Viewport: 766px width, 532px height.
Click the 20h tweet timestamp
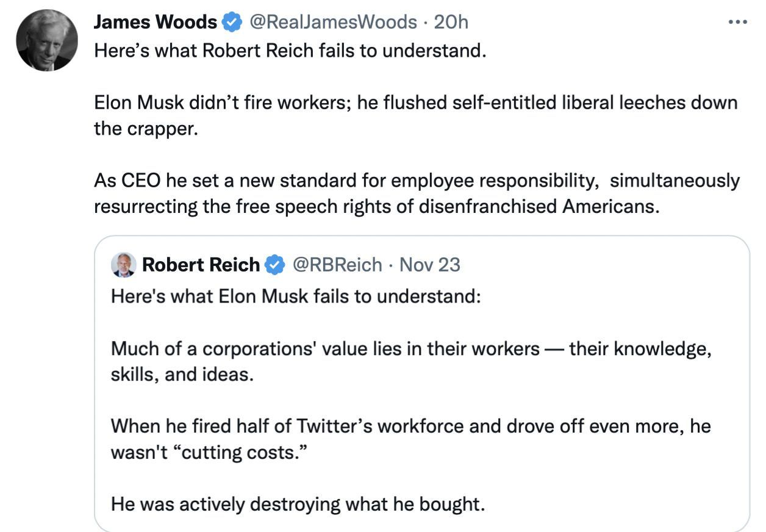pos(451,23)
